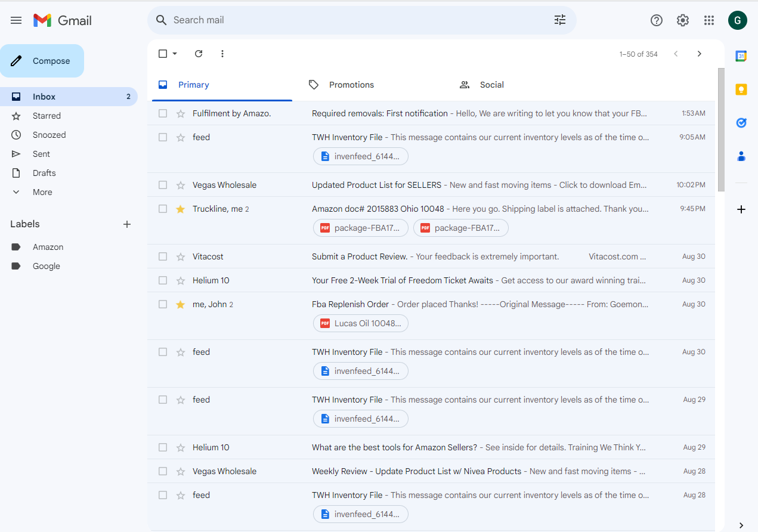Create new label plus icon
Image resolution: width=758 pixels, height=532 pixels.
[x=126, y=224]
